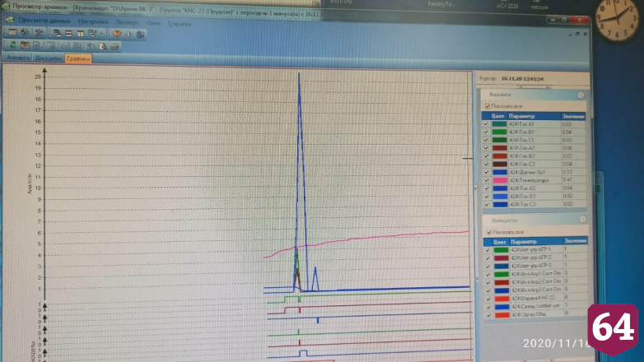The image size is (644, 362).
Task: Open Справка menu
Action: tap(180, 23)
